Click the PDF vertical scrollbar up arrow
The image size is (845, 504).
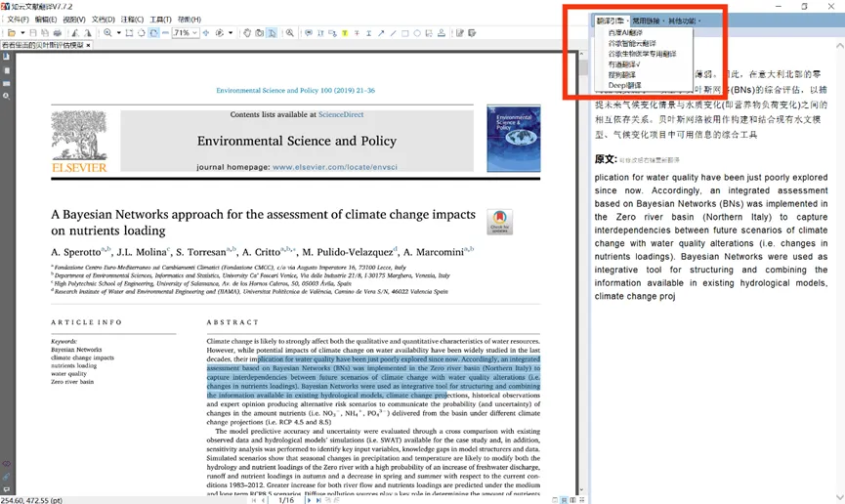[581, 54]
